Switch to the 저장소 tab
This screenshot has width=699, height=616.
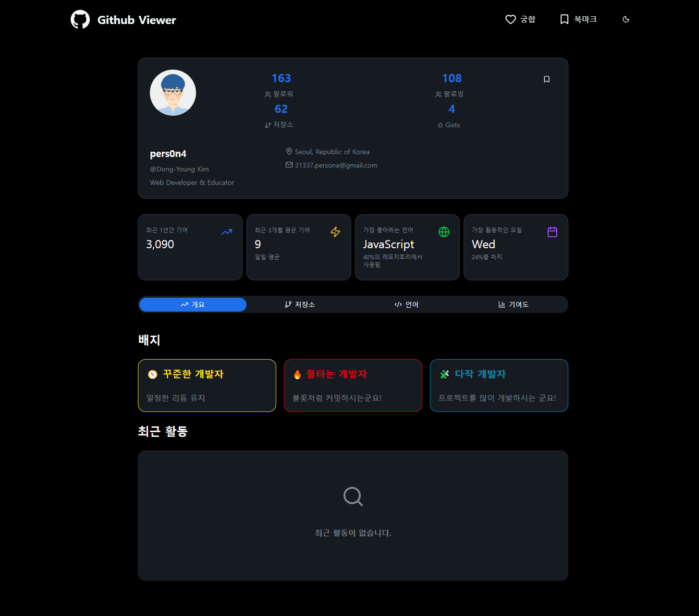coord(299,304)
